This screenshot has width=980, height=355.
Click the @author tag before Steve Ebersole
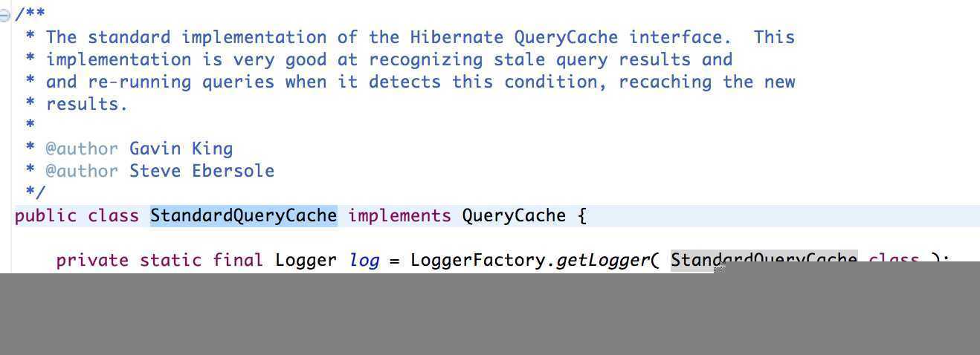point(82,171)
